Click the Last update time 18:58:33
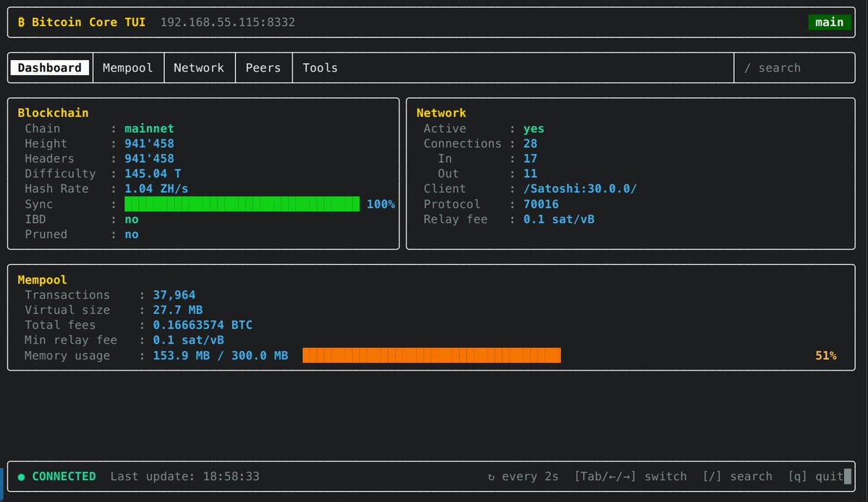 tap(231, 477)
